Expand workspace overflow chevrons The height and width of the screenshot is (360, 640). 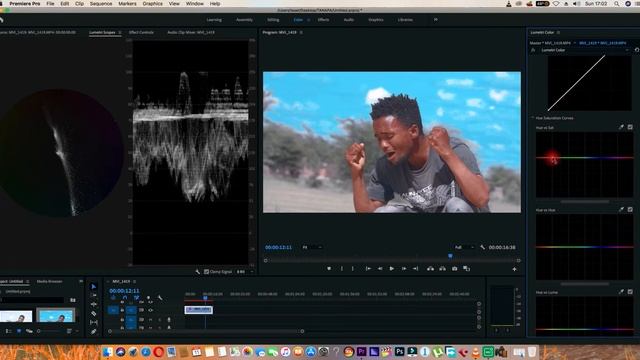click(436, 20)
